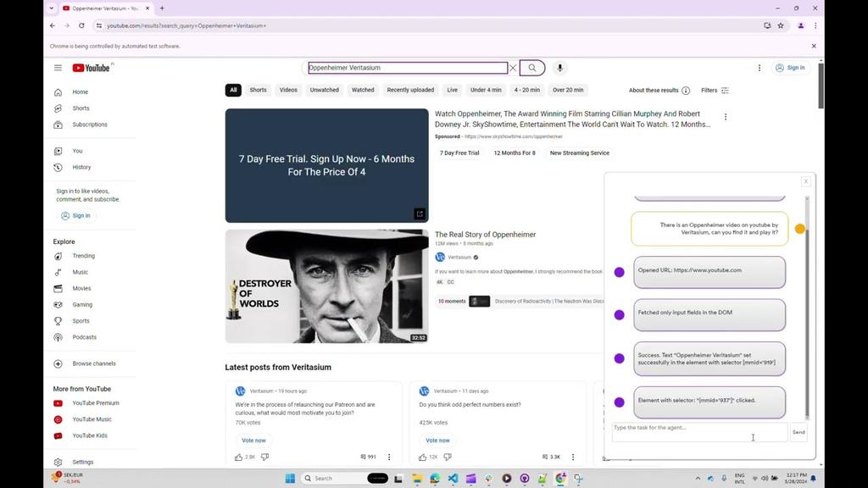Filter results by Unwatched
This screenshot has height=488, width=868.
[x=325, y=90]
